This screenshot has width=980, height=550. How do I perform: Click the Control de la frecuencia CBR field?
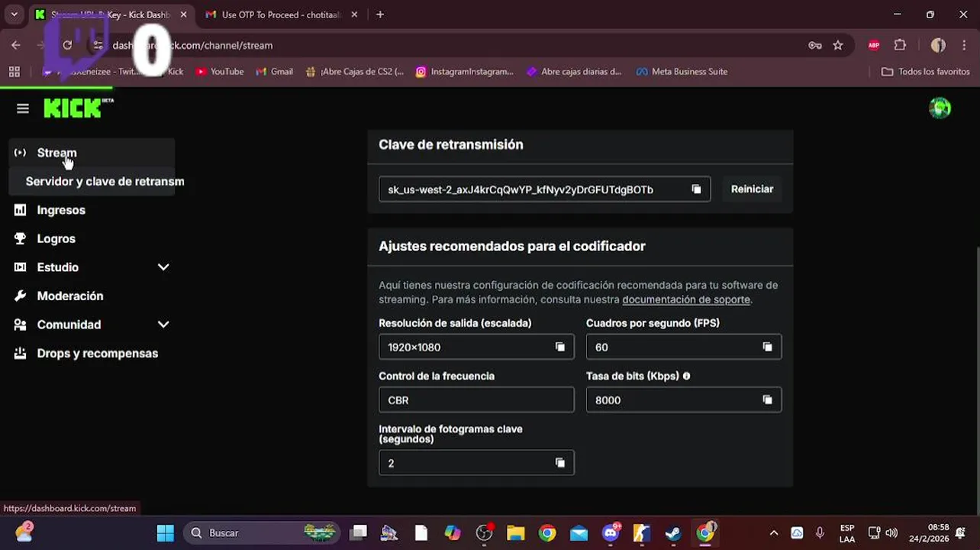(x=476, y=400)
